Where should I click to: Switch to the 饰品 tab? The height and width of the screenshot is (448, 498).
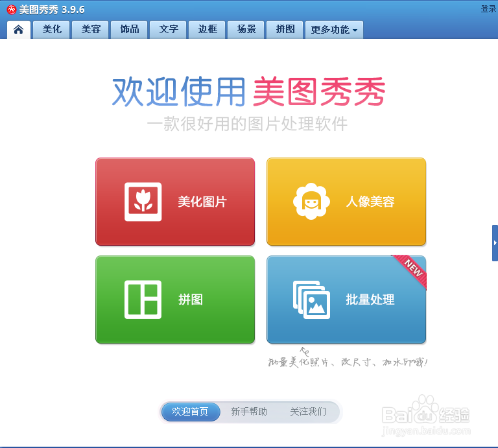click(x=129, y=30)
